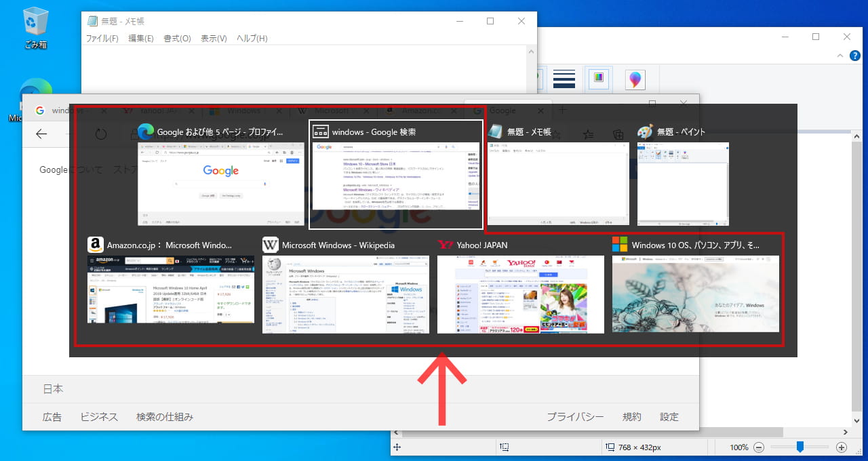
Task: Switch to the Amazon.co tab in Edge
Action: click(x=420, y=111)
